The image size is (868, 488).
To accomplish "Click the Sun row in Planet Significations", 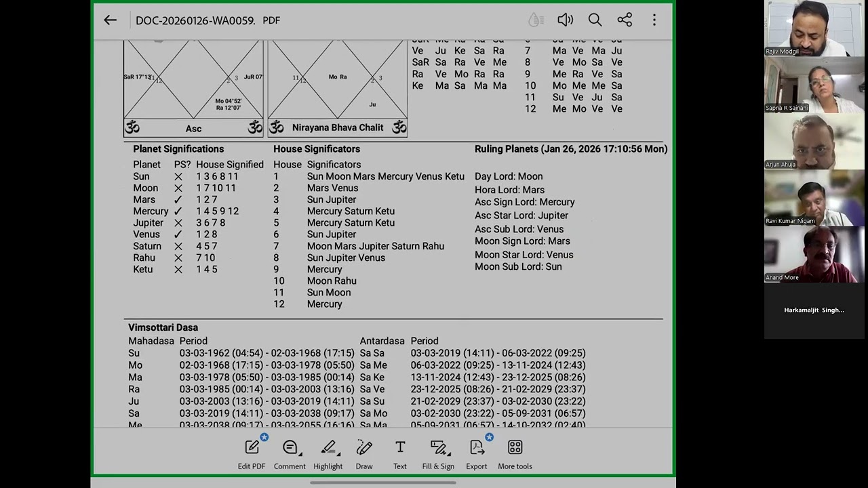I will coord(186,176).
